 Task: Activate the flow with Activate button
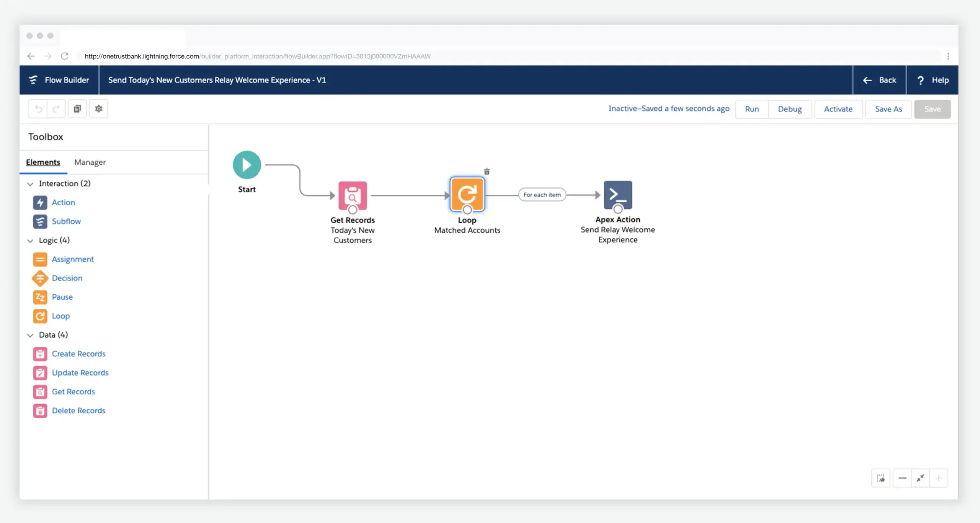[838, 109]
